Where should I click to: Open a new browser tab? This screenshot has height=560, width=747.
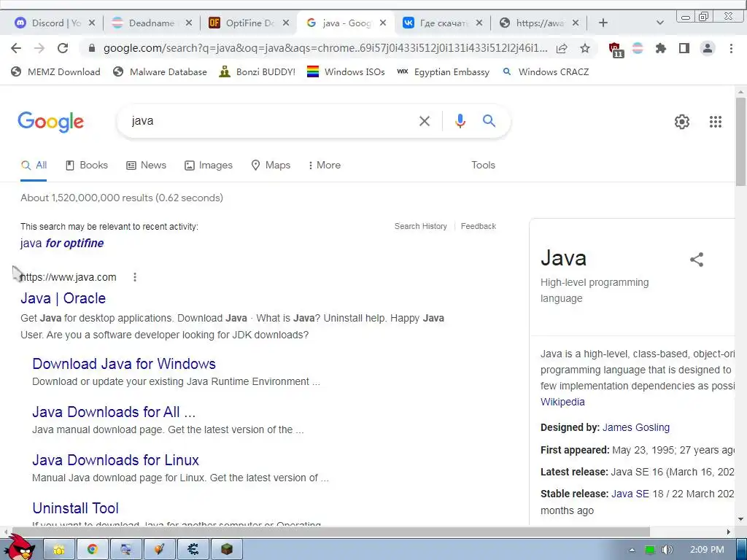pyautogui.click(x=603, y=23)
